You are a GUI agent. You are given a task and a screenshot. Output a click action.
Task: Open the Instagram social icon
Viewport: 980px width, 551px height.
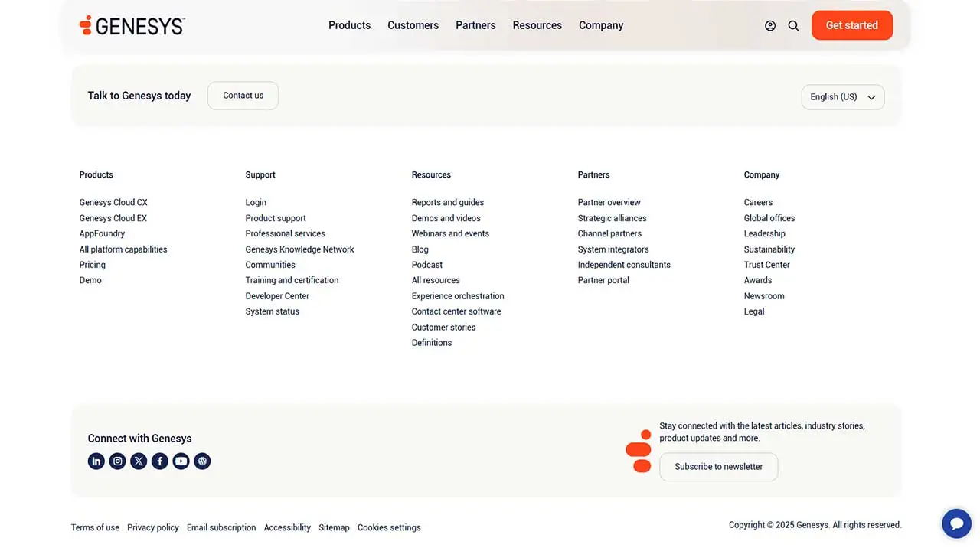pos(117,461)
